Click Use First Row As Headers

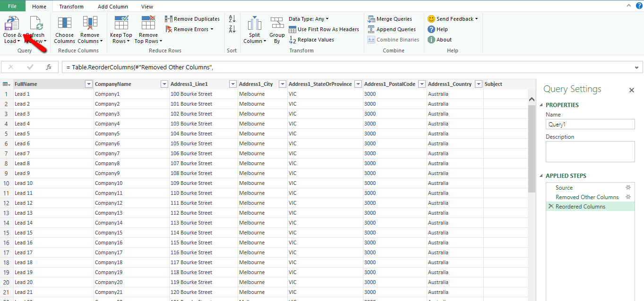tap(324, 29)
